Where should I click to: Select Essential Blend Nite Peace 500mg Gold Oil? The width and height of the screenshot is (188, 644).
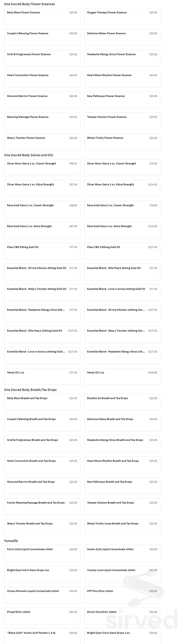coord(122,272)
